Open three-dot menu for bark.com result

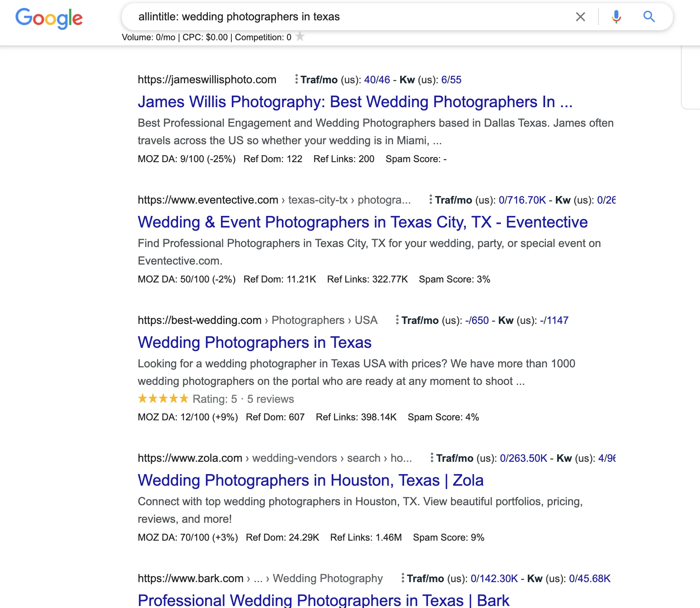(x=403, y=578)
